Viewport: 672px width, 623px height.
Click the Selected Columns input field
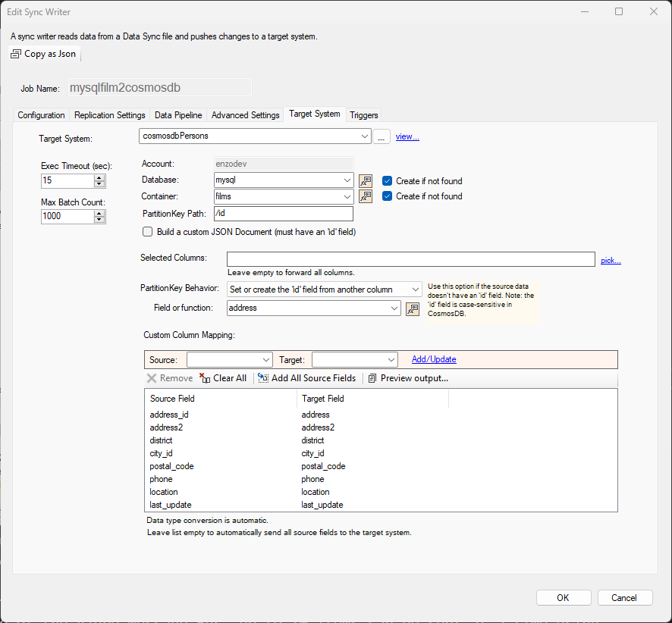pos(410,259)
